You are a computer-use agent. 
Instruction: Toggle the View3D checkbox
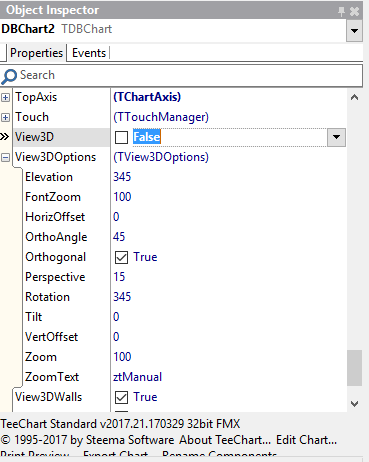121,137
